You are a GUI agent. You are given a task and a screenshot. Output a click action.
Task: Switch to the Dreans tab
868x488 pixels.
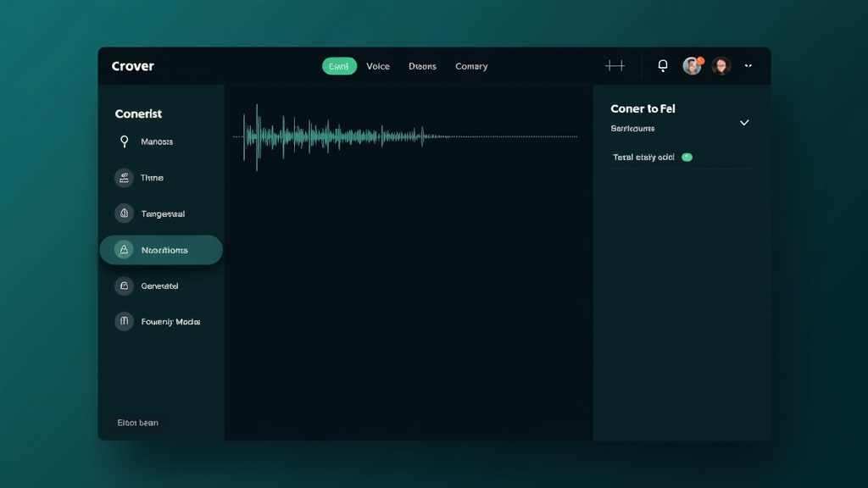pyautogui.click(x=422, y=66)
